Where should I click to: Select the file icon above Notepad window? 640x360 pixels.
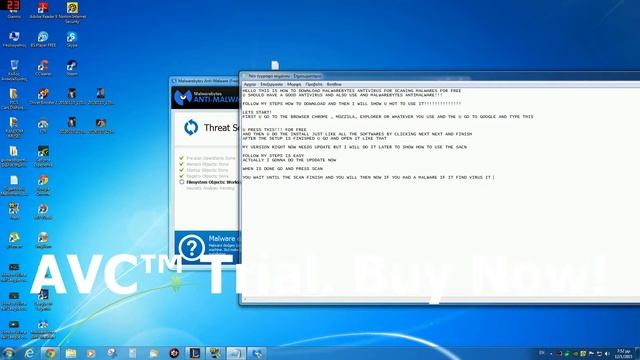275,65
